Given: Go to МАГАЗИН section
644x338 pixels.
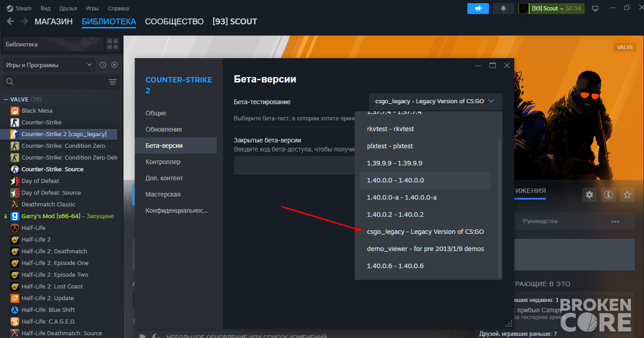Looking at the screenshot, I should pos(54,21).
